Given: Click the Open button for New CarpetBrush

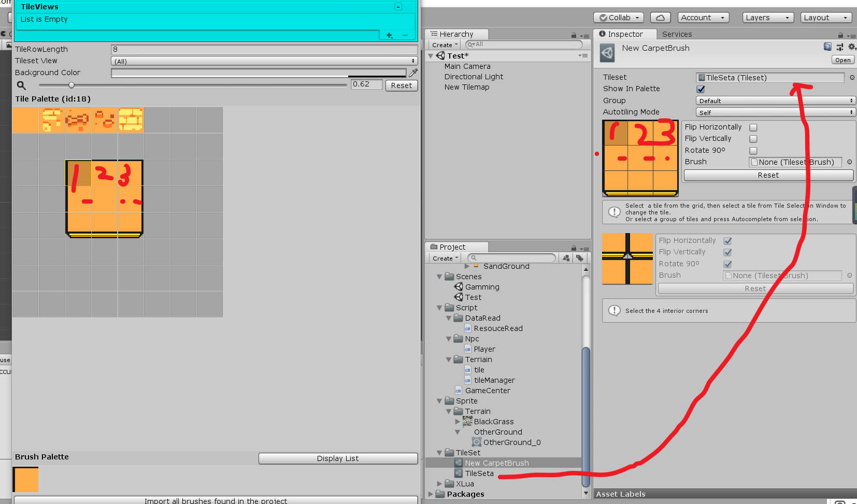Looking at the screenshot, I should pos(842,60).
